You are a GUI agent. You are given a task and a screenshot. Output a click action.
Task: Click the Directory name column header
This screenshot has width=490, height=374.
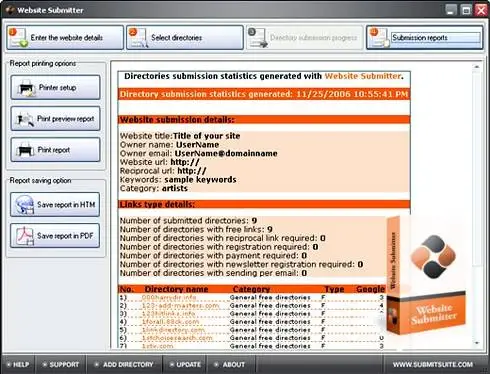pos(176,289)
